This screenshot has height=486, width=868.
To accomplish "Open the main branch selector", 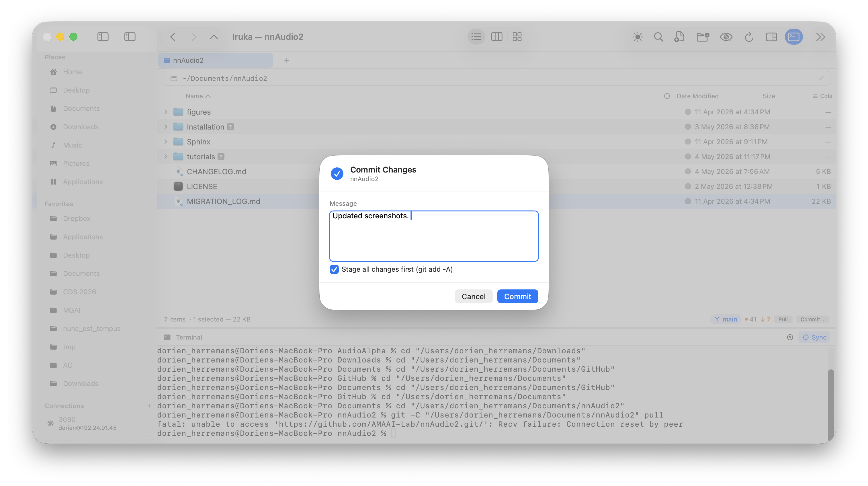I will coord(726,319).
